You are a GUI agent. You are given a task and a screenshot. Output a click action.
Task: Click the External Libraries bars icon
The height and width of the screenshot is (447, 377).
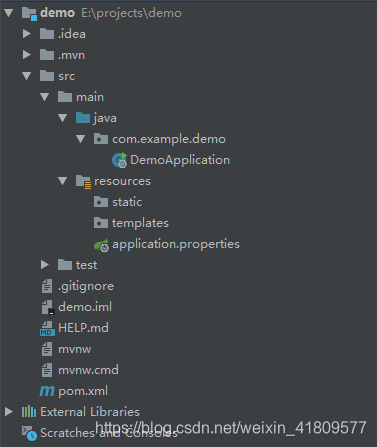pyautogui.click(x=29, y=412)
